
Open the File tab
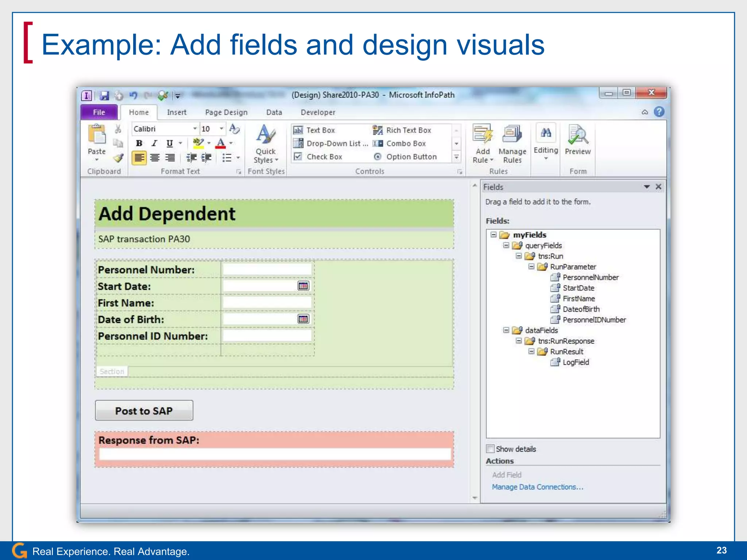[99, 112]
